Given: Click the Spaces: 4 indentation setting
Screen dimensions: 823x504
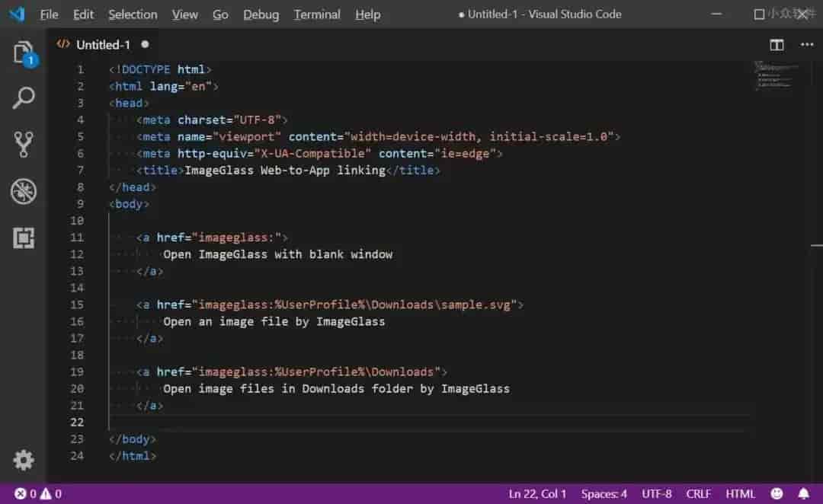Looking at the screenshot, I should click(x=604, y=493).
